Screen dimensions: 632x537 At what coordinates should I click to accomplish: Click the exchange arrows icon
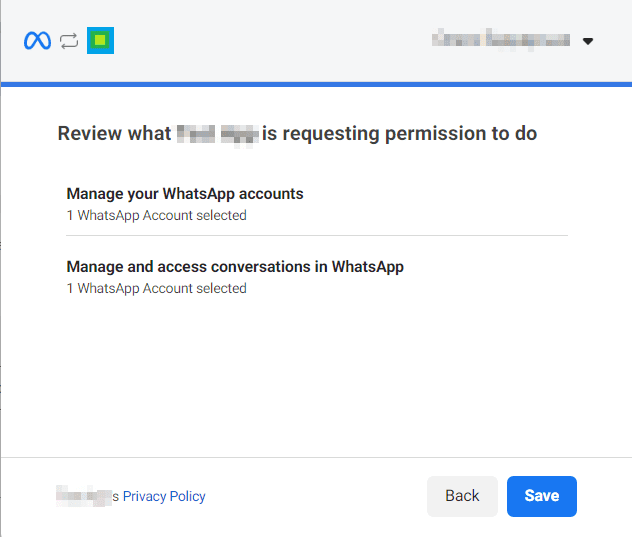(69, 41)
